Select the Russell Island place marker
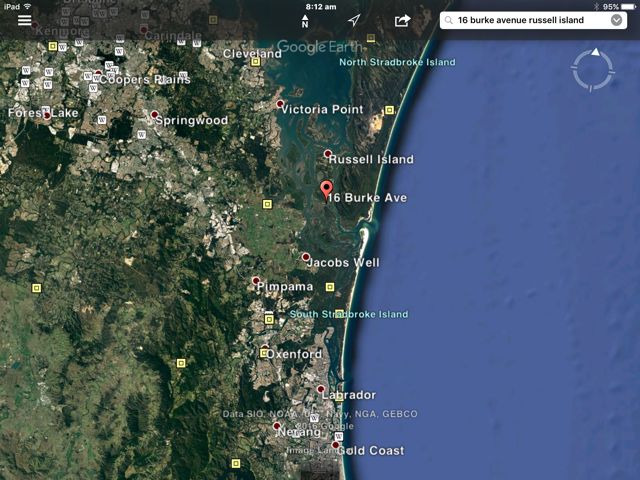This screenshot has width=640, height=480. tap(328, 154)
